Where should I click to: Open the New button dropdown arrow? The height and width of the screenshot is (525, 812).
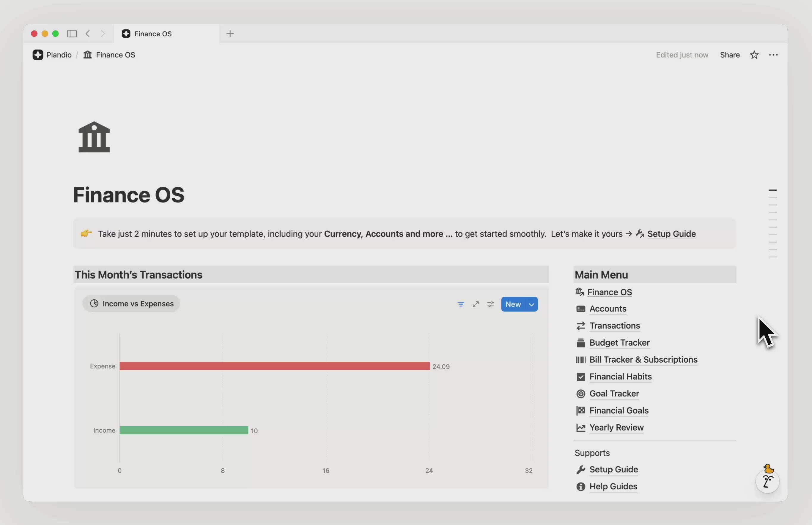[531, 304]
